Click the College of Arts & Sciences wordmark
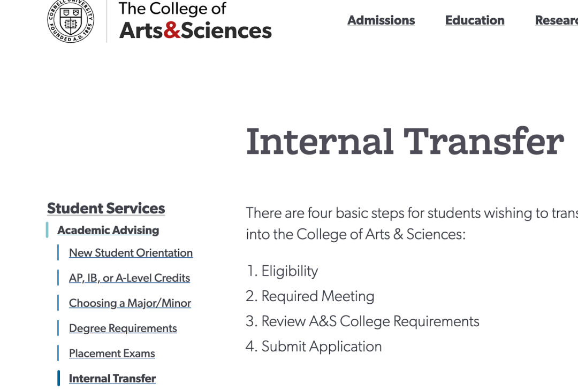 tap(195, 21)
